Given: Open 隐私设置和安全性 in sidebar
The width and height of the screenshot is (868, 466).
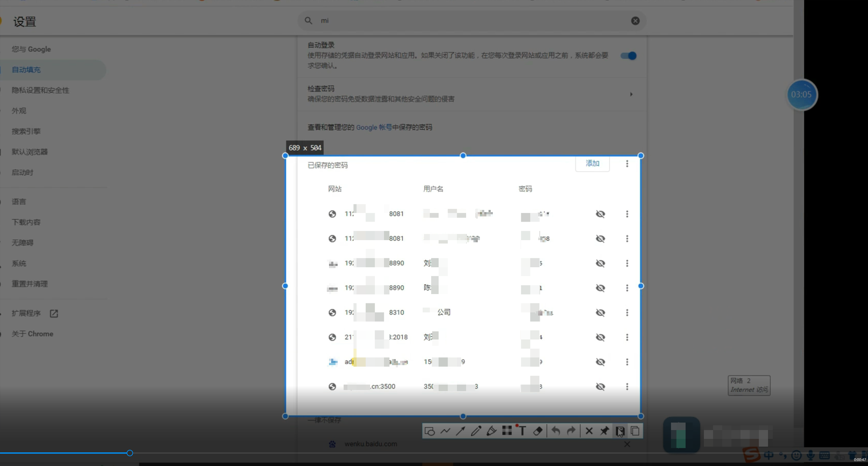Looking at the screenshot, I should [41, 90].
